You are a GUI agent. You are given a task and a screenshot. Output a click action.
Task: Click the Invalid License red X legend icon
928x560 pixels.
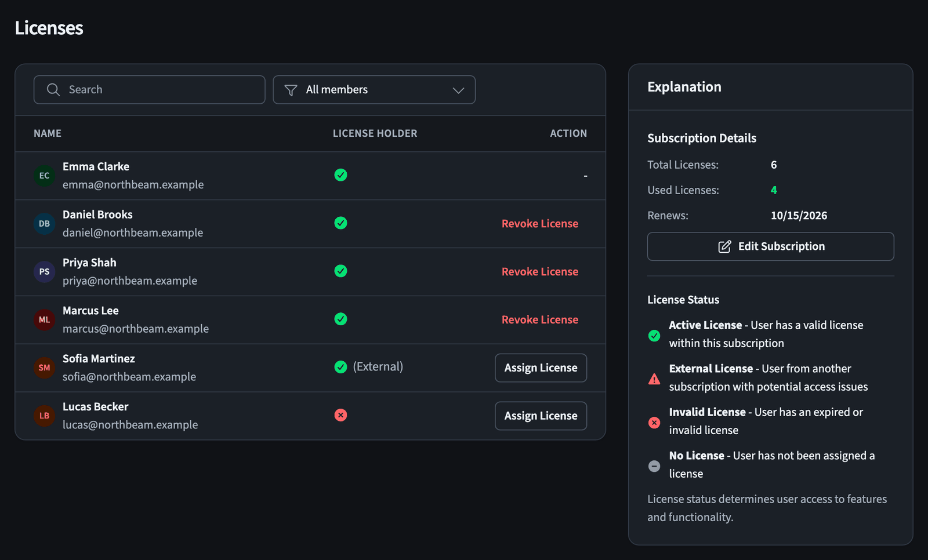[654, 423]
